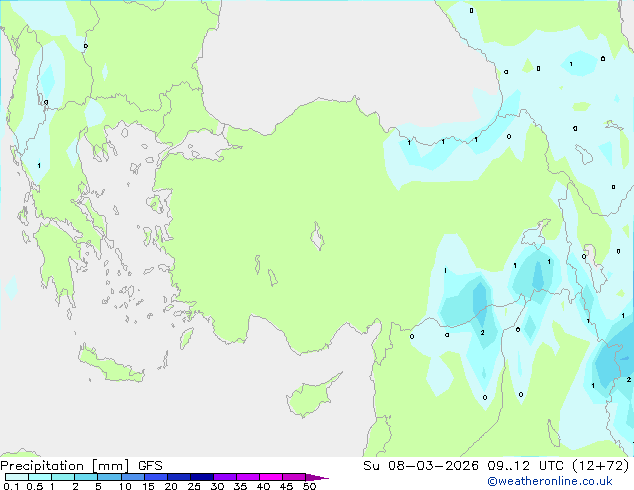Select the 40–45 mm magenta legend swatch
Image resolution: width=634 pixels, height=490 pixels.
[271, 477]
